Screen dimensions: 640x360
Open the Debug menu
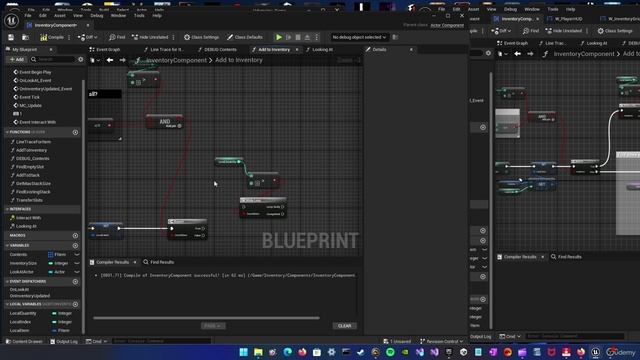[97, 16]
